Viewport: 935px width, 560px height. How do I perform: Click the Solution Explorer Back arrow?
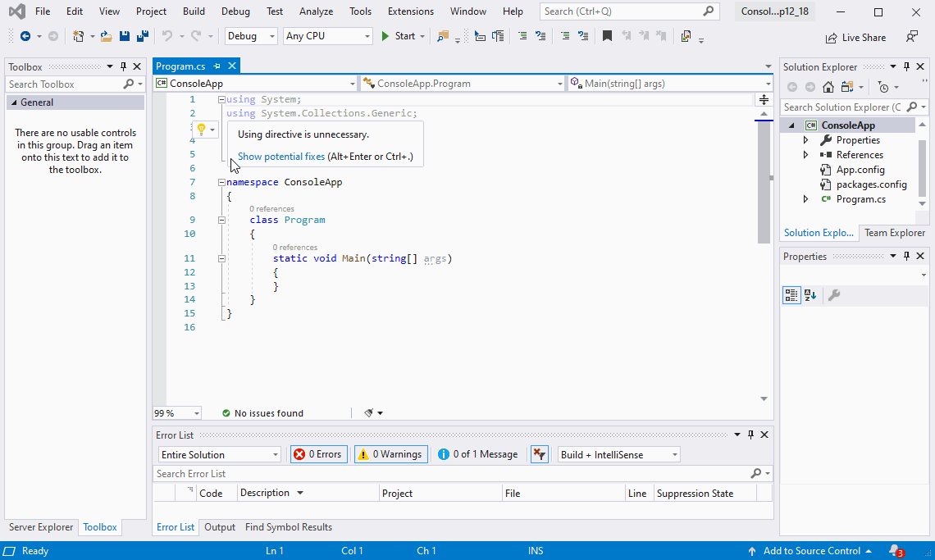coord(792,87)
